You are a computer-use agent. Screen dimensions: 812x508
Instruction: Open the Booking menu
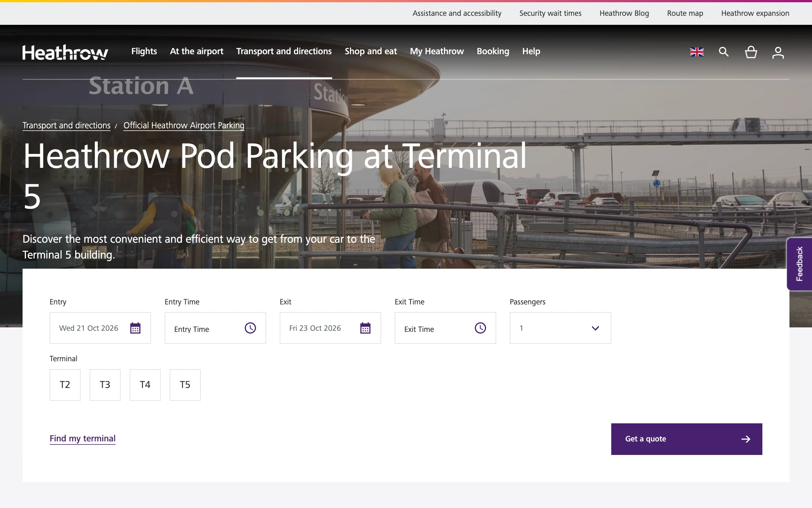pos(493,51)
